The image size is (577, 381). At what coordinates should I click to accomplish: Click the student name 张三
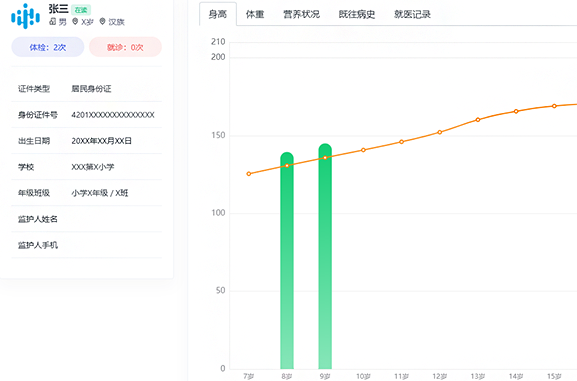pos(58,9)
